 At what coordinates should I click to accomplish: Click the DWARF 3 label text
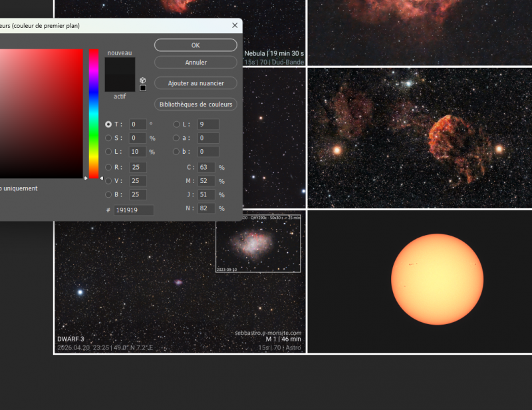[x=70, y=339]
